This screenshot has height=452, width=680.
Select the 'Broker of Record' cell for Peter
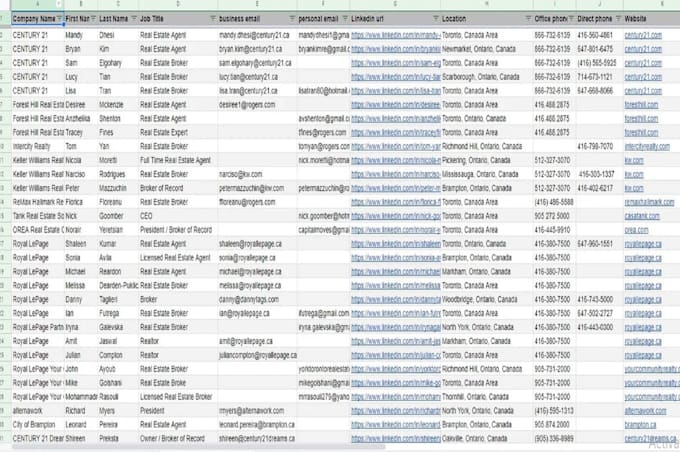pos(178,188)
